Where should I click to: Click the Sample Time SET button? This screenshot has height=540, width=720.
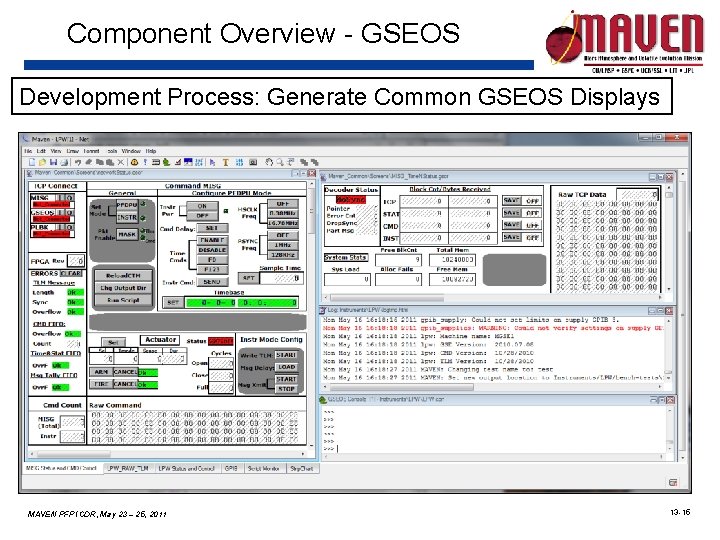[x=248, y=278]
